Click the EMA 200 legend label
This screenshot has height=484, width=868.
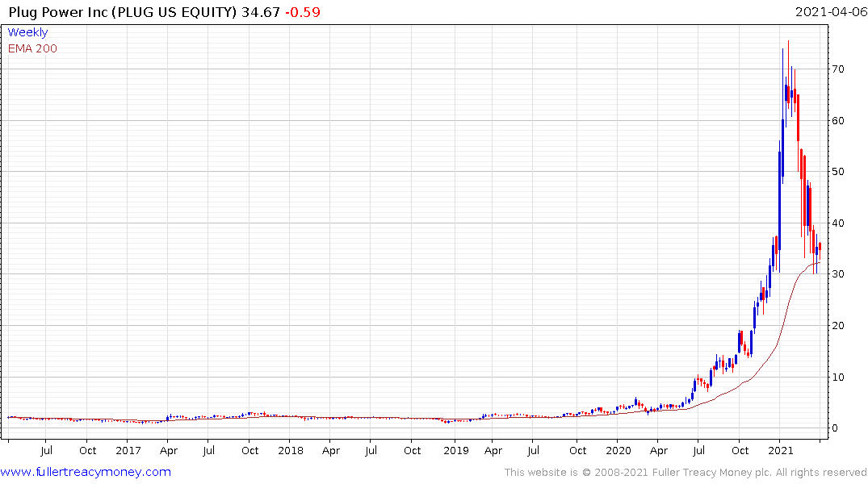pyautogui.click(x=32, y=48)
